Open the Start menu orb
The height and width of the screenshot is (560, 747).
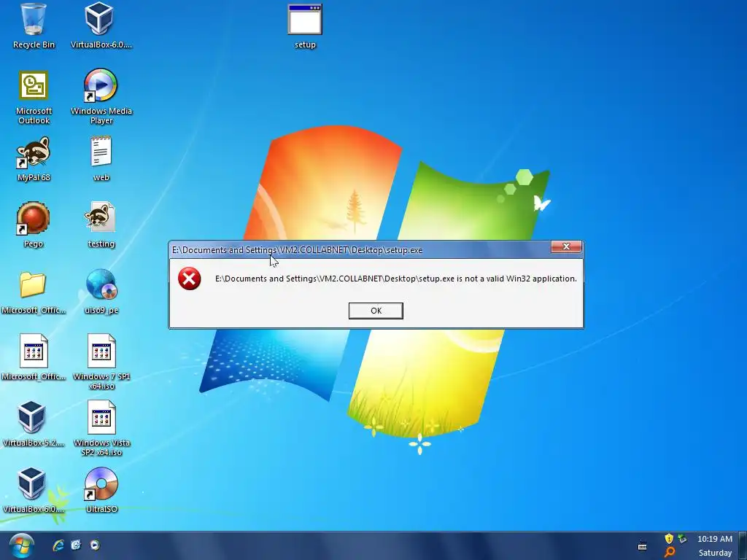[21, 545]
